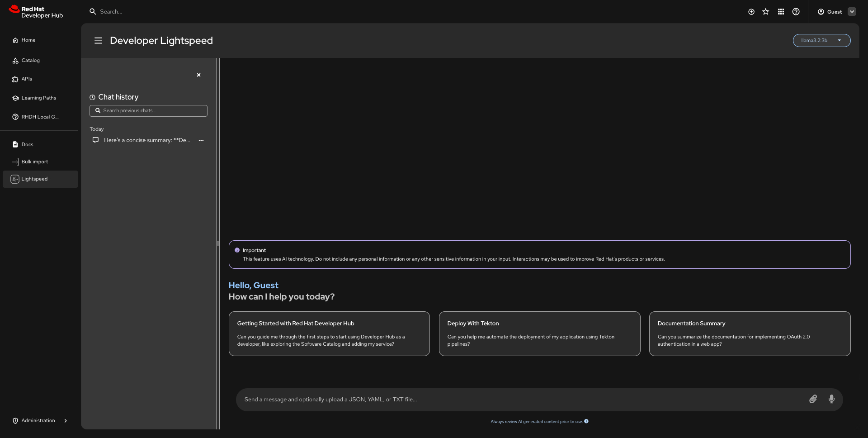
Task: Choose the Documentation Summary prompt card
Action: (750, 333)
